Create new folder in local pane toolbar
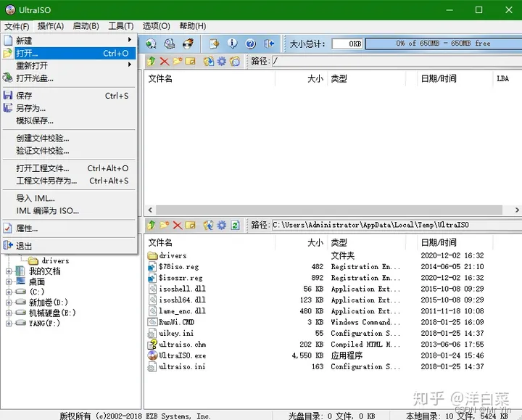 point(165,225)
